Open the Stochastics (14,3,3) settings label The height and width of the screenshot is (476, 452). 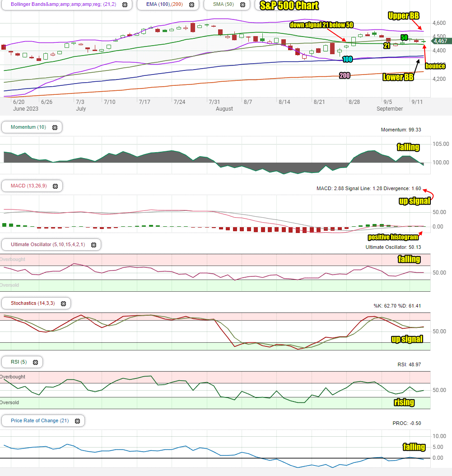33,303
